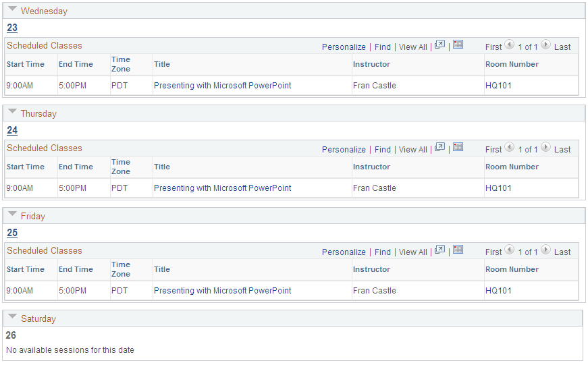
Task: Collapse the Saturday section
Action: tap(13, 316)
